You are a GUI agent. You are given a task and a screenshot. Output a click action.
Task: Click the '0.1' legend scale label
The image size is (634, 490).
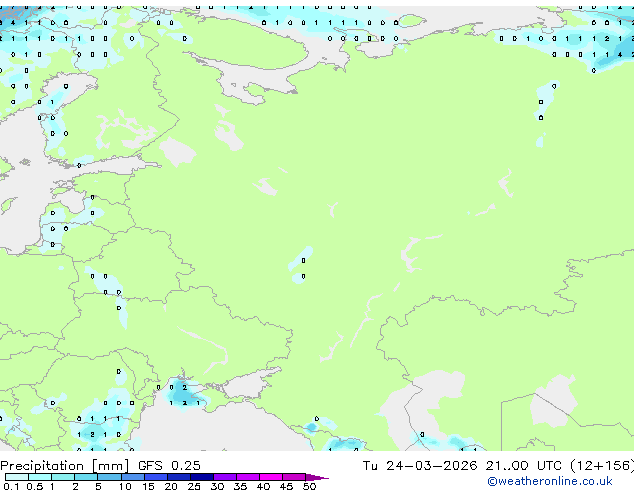11,486
